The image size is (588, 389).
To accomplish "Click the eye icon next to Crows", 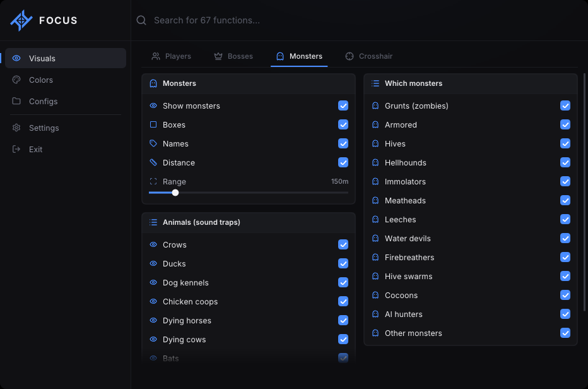I will tap(153, 244).
